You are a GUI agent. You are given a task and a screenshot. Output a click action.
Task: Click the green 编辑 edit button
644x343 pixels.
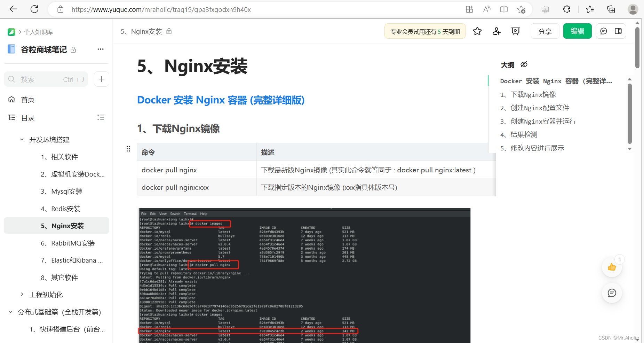pos(577,31)
